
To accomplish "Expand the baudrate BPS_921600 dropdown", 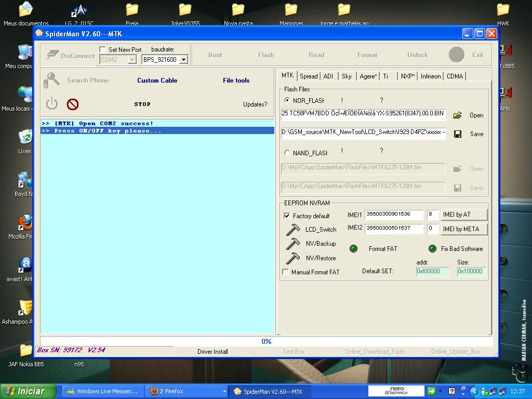I will [183, 60].
